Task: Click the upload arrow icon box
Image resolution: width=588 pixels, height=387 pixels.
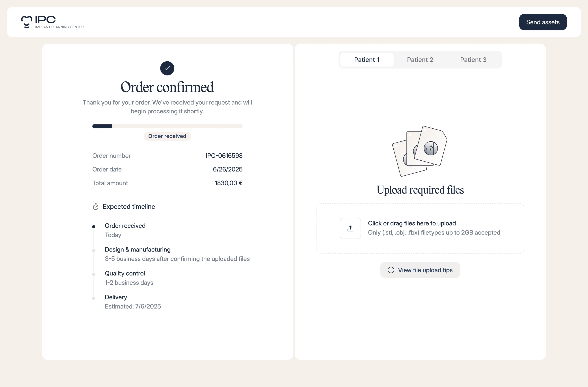Action: click(x=350, y=228)
